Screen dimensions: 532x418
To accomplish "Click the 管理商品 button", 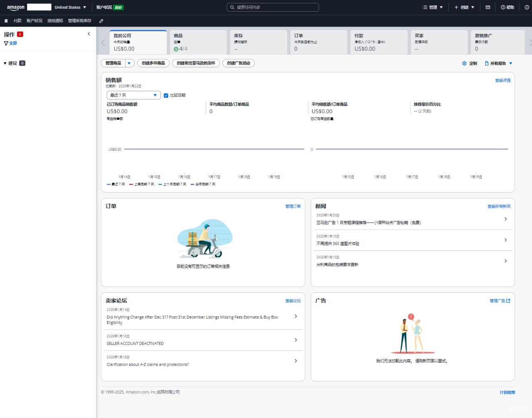I will [113, 63].
